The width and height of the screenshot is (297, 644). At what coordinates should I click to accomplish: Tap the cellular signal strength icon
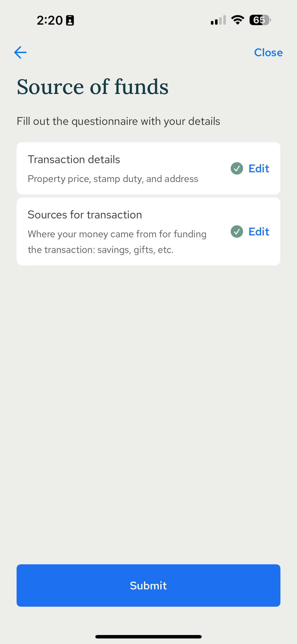218,20
